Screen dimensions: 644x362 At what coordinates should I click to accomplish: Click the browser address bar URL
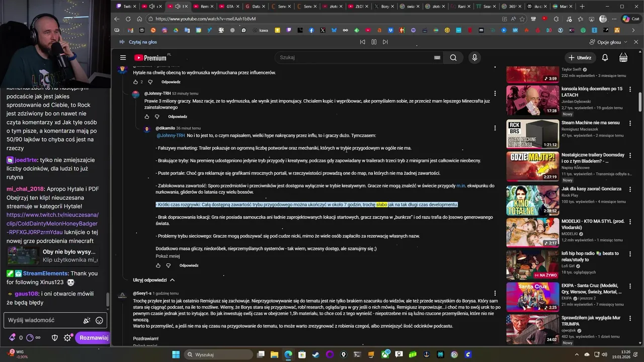(x=205, y=19)
